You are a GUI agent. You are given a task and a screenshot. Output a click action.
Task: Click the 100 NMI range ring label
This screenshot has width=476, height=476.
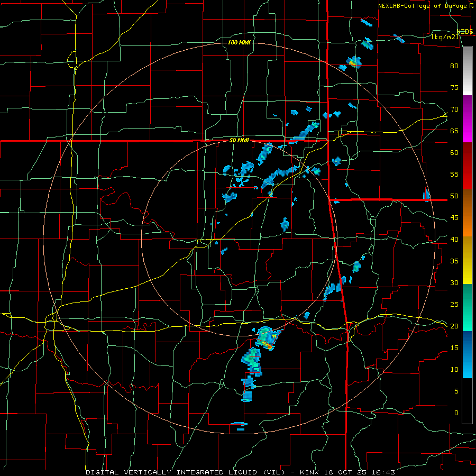point(239,42)
